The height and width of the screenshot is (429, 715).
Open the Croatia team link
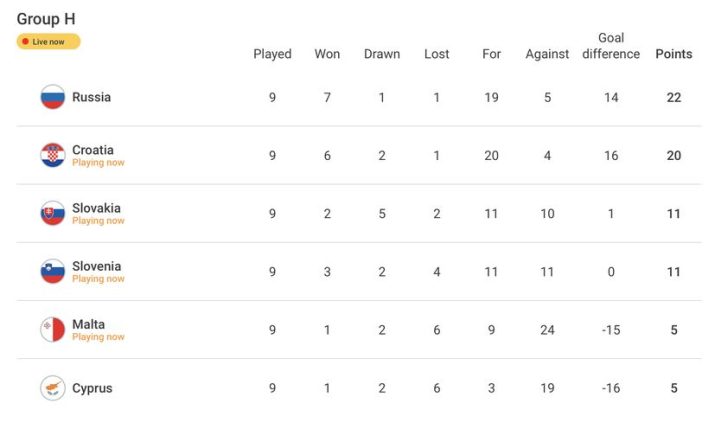coord(93,150)
